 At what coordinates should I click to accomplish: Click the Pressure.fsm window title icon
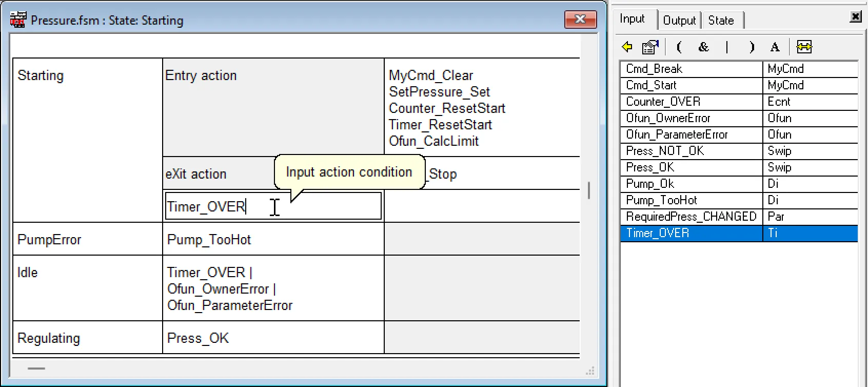pyautogui.click(x=18, y=20)
